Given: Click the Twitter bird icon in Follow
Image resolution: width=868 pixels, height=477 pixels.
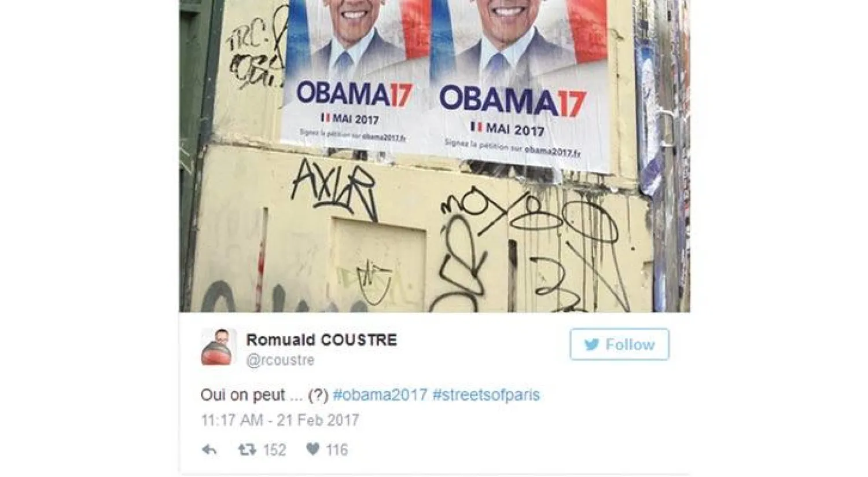Looking at the screenshot, I should coord(591,345).
